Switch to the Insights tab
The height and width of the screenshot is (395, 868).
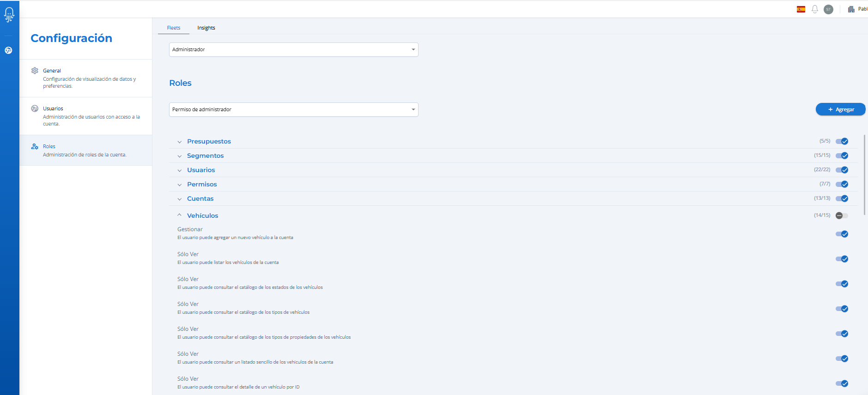point(206,28)
